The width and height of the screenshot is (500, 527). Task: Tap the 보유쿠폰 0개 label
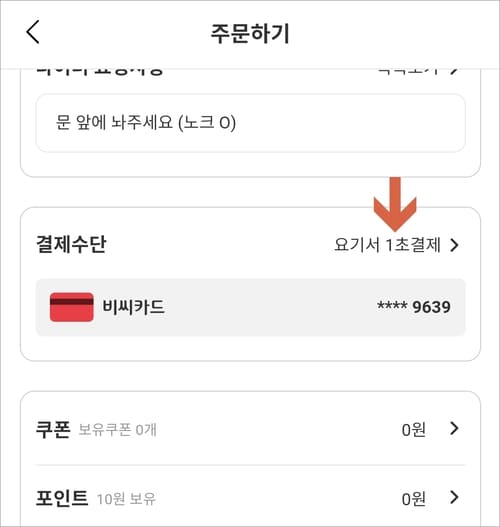tap(117, 430)
